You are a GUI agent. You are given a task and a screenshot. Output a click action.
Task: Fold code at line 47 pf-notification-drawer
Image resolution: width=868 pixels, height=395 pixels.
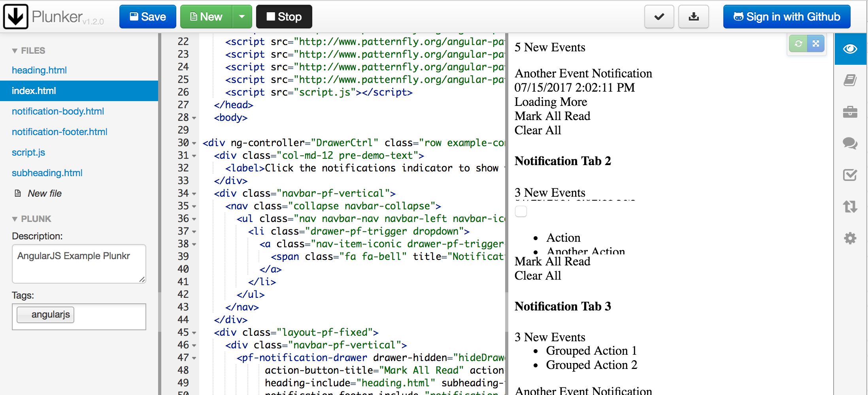[194, 358]
